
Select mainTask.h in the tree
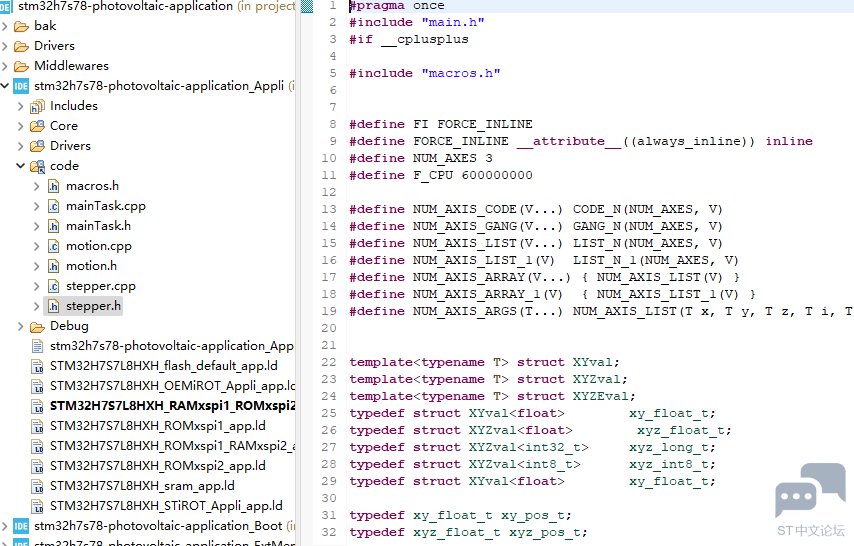point(99,226)
